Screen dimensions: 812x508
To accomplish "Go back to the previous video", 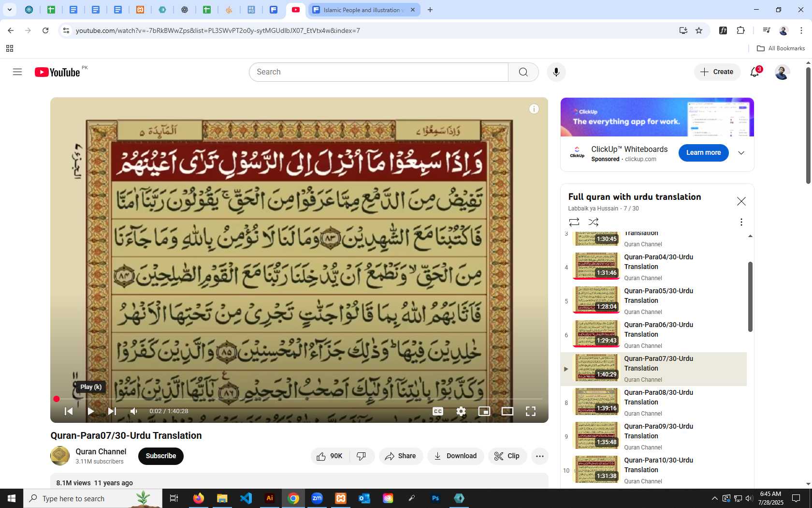I will [x=69, y=411].
